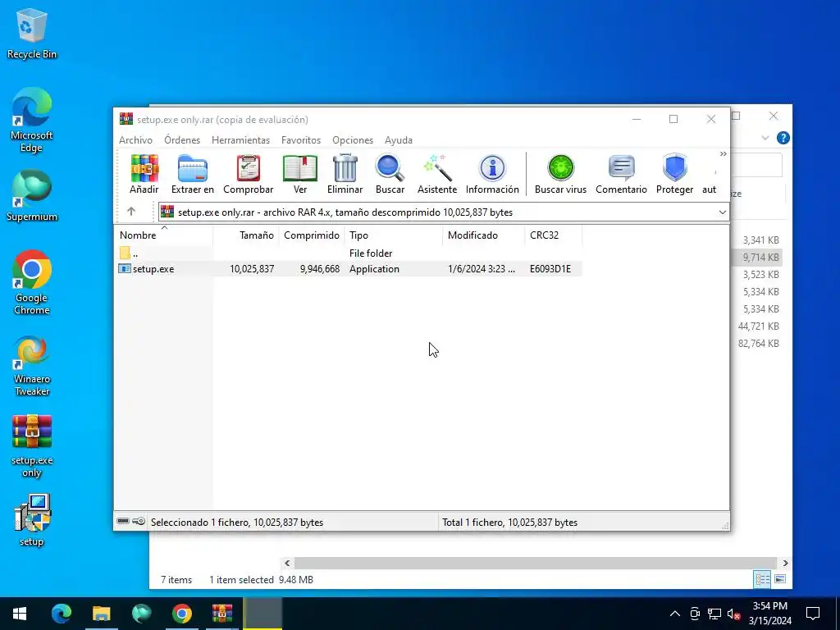
Task: Click the network tray icon
Action: point(714,614)
